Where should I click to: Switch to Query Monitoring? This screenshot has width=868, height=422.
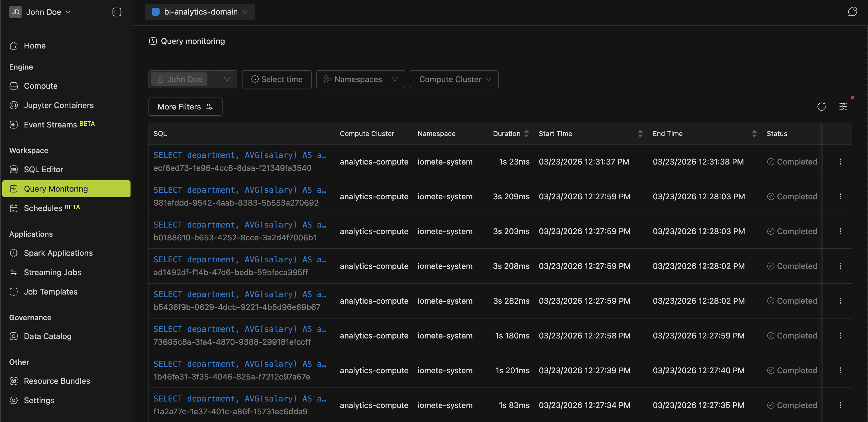[x=56, y=188]
